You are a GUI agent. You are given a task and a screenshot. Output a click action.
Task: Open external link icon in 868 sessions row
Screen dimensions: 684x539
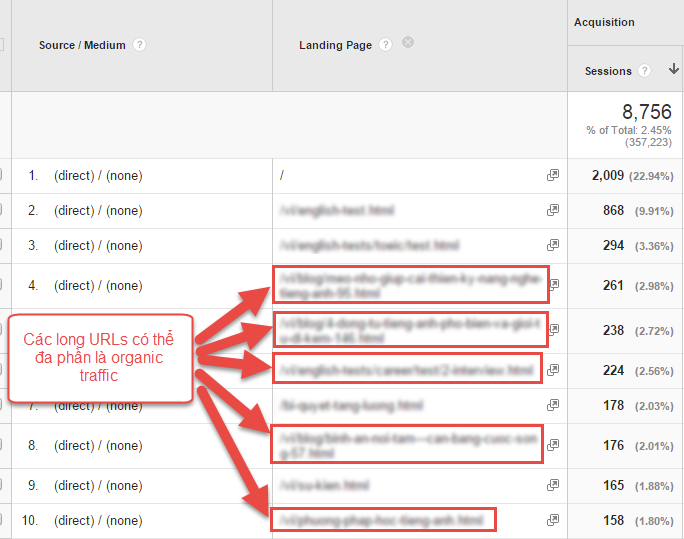(x=553, y=210)
